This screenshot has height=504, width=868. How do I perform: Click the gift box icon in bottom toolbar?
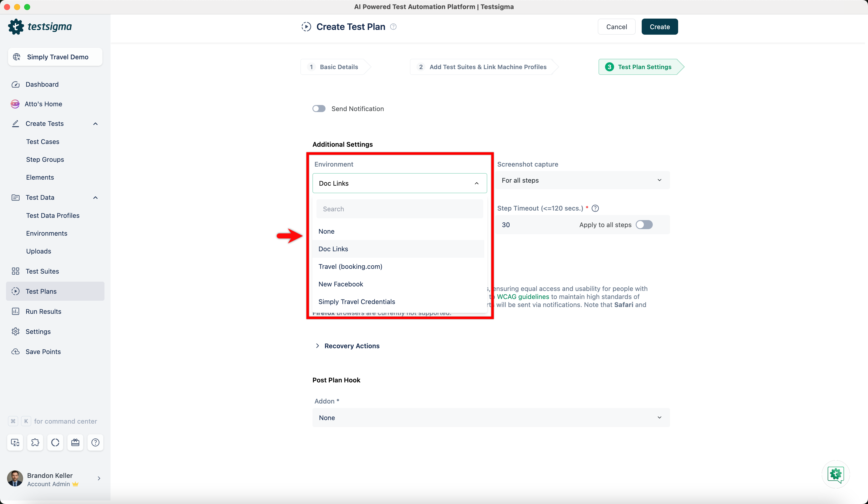tap(75, 442)
